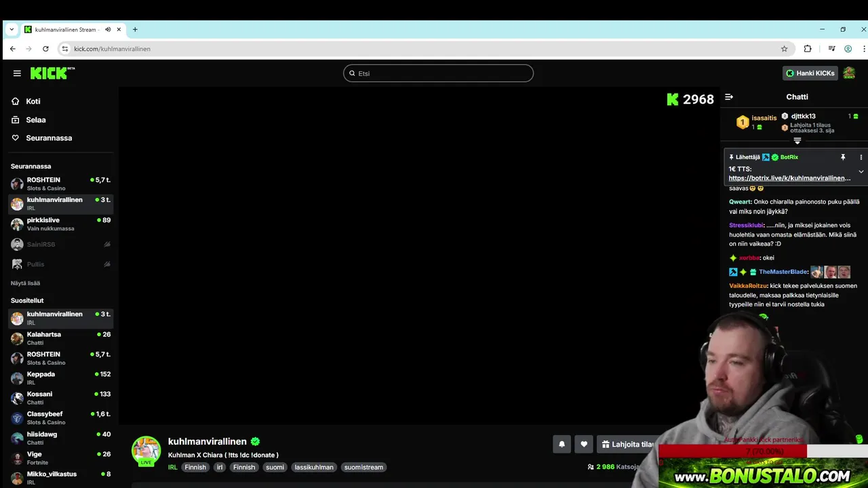Open Chrome three-dot menu
The width and height of the screenshot is (868, 488).
[864, 49]
